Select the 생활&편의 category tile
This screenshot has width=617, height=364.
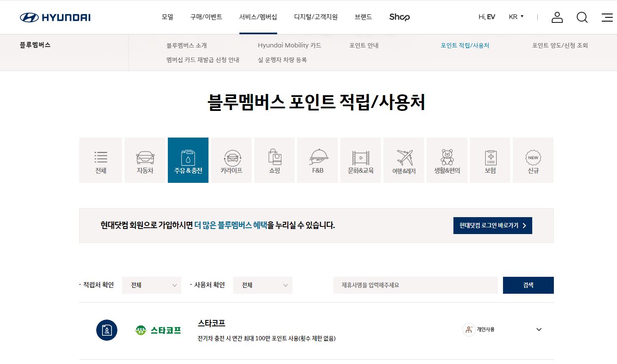(447, 160)
